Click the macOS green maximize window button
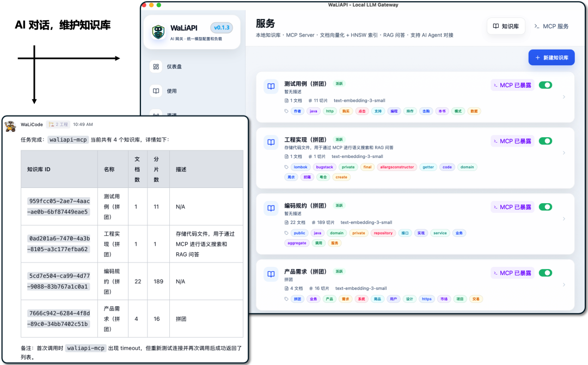 click(158, 5)
